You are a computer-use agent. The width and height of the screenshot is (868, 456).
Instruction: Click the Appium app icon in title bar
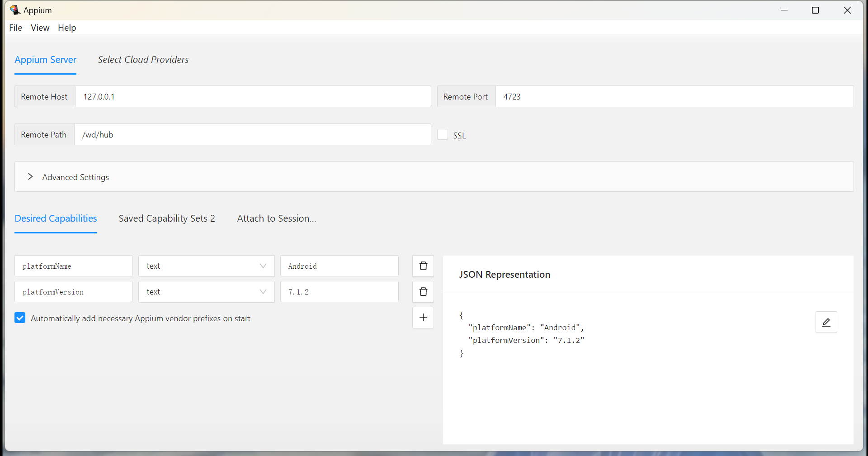tap(15, 10)
